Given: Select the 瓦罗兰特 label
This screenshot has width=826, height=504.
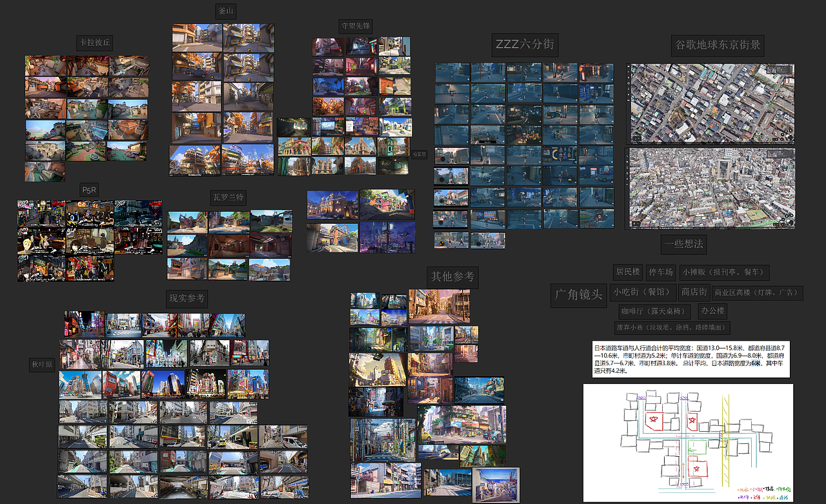Looking at the screenshot, I should coord(228,197).
